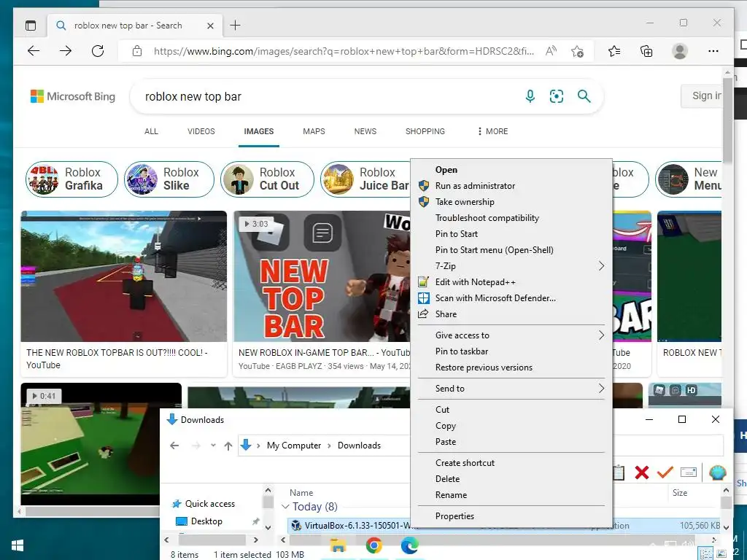Click the Microsoft Bing logo
The width and height of the screenshot is (747, 560).
(x=73, y=97)
